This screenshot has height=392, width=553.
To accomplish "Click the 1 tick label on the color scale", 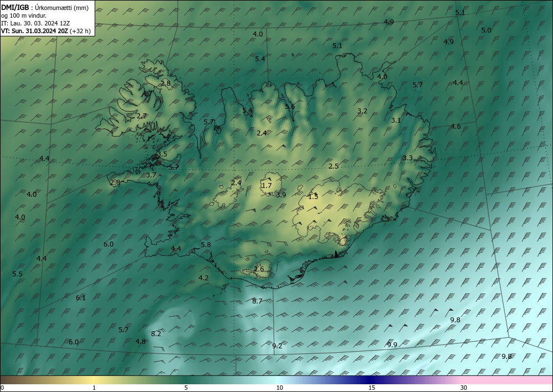I will click(94, 388).
